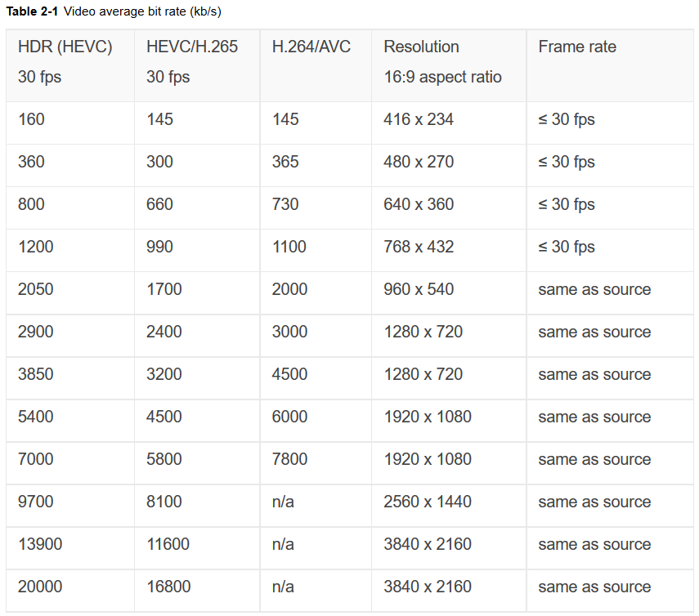Click the 416 x 234 resolution cell

[418, 119]
